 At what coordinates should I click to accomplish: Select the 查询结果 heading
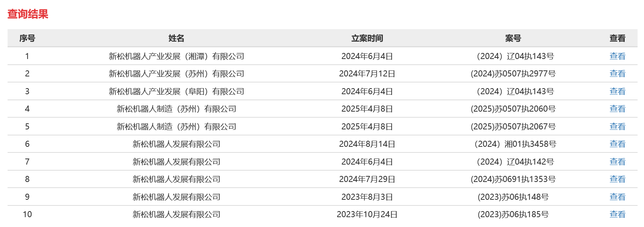pos(28,14)
